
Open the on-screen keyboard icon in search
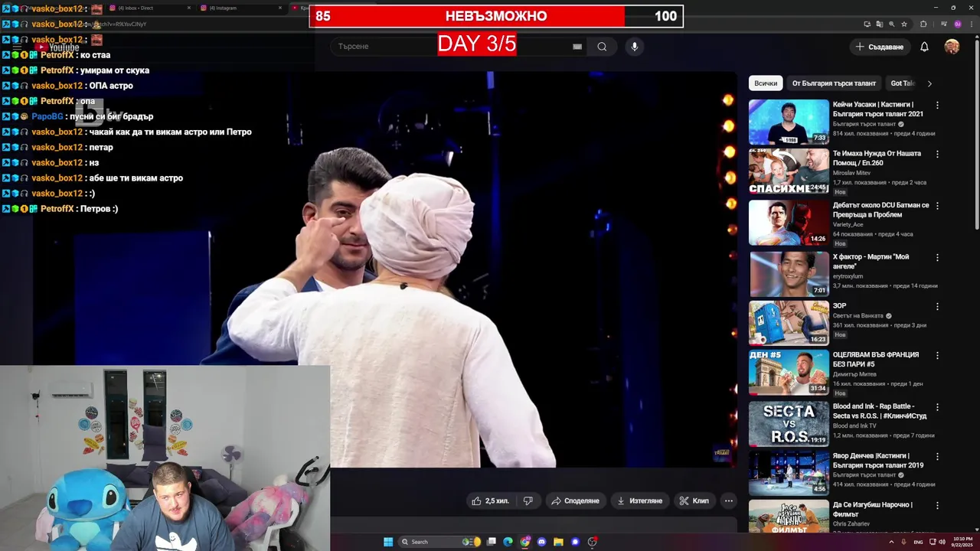pyautogui.click(x=577, y=47)
